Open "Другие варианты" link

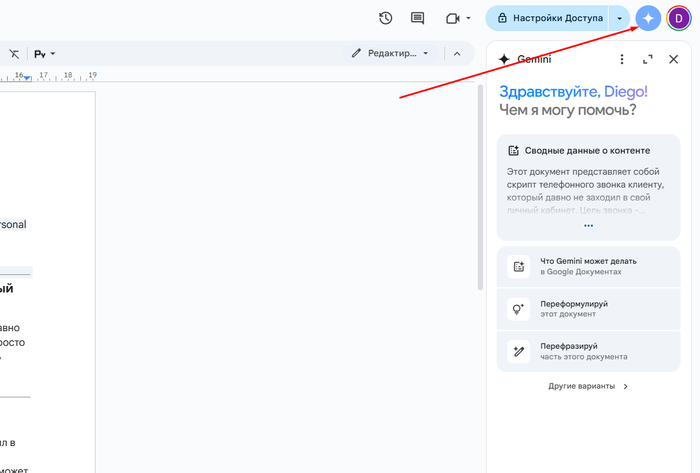(x=588, y=386)
